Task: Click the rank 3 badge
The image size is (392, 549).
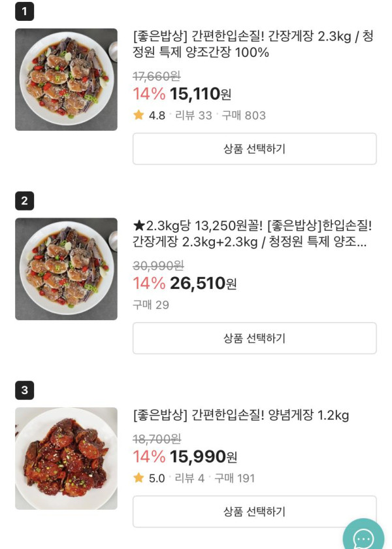Action: (24, 390)
